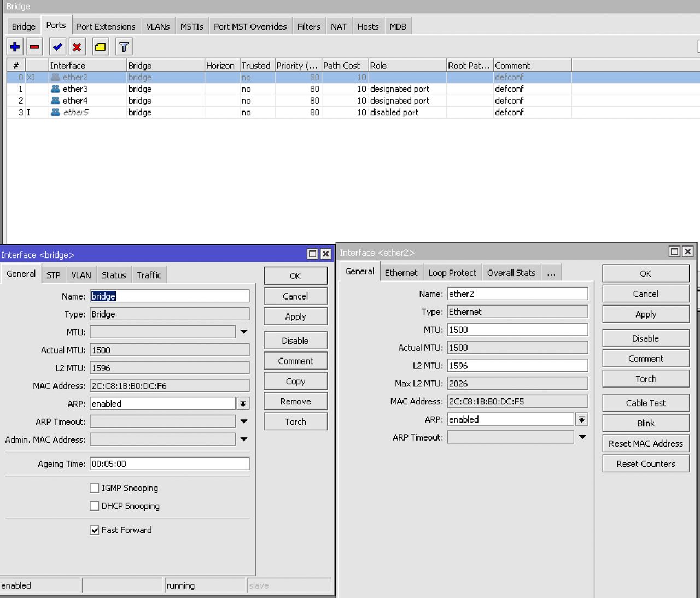The width and height of the screenshot is (700, 598).
Task: Expand the ether2 ARP Timeout arrow
Action: (582, 437)
